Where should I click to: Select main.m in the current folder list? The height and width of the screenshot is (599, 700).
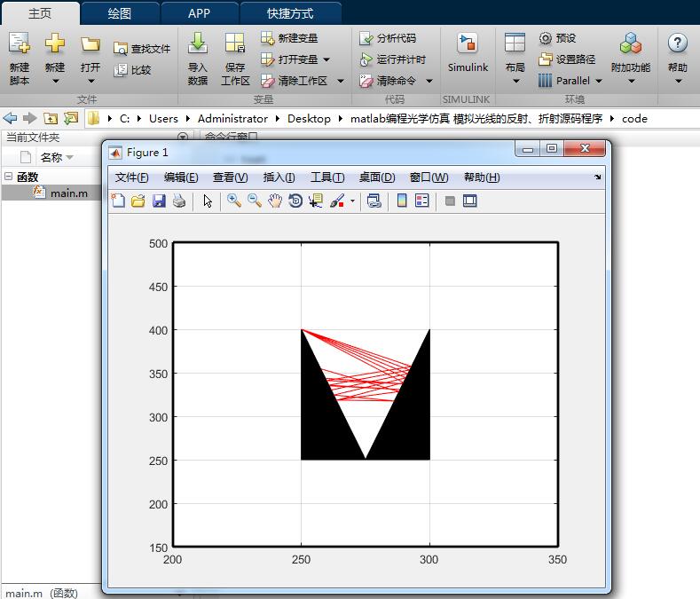pyautogui.click(x=68, y=193)
